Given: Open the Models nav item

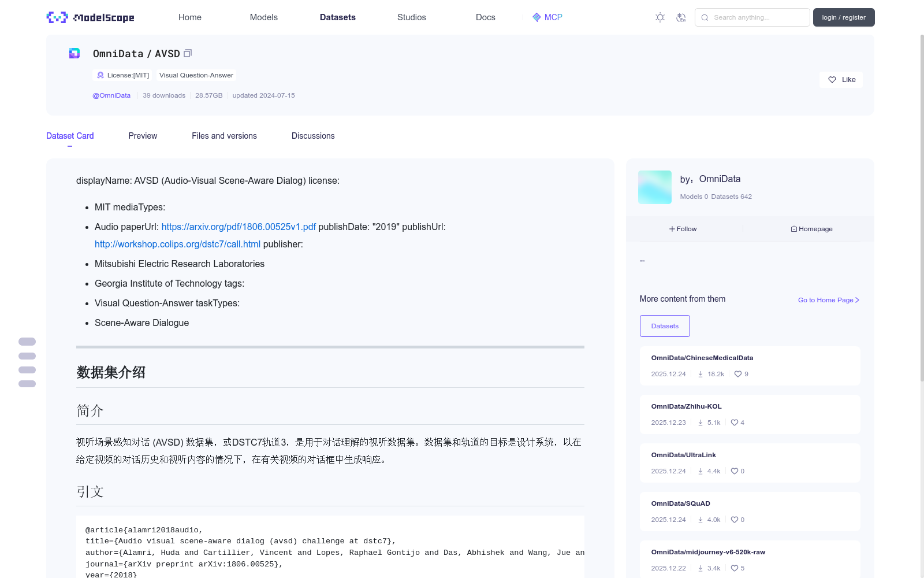Looking at the screenshot, I should (264, 17).
